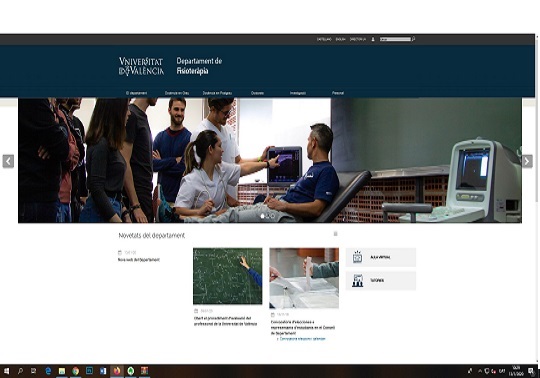Click the Universitat de València logo
The width and height of the screenshot is (540, 378).
tap(141, 66)
